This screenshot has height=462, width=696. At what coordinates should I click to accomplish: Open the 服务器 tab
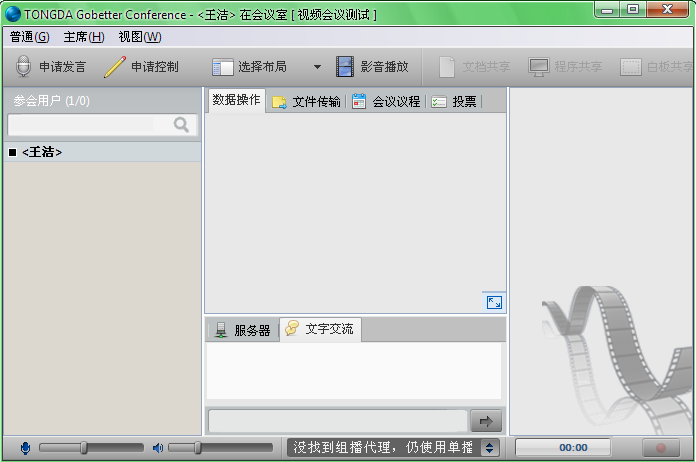pos(243,330)
